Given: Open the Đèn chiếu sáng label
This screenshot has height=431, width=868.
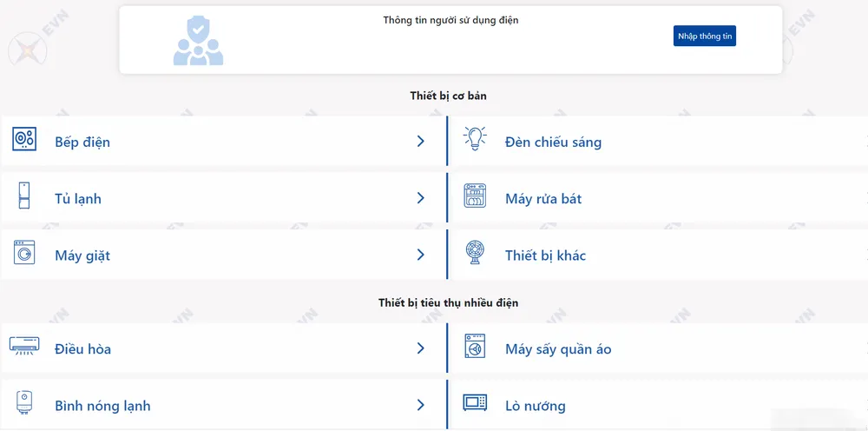Looking at the screenshot, I should pyautogui.click(x=553, y=142).
